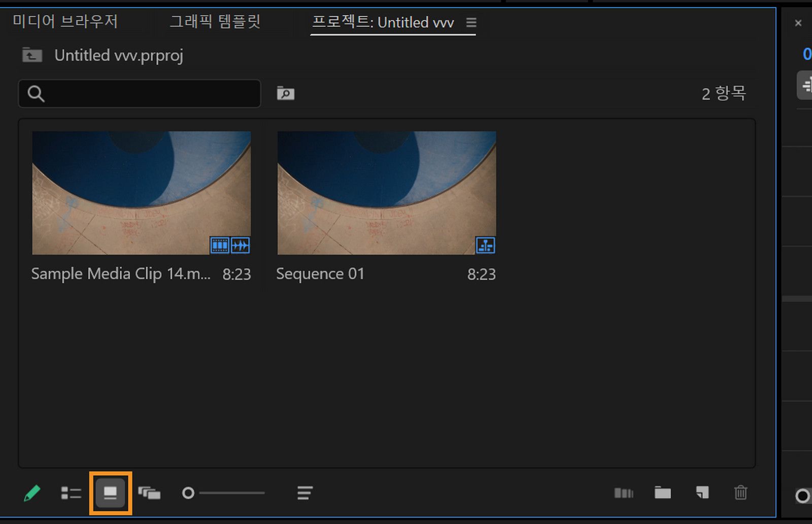This screenshot has height=524, width=812.
Task: Select the Sequence 01 thumbnail
Action: [386, 193]
